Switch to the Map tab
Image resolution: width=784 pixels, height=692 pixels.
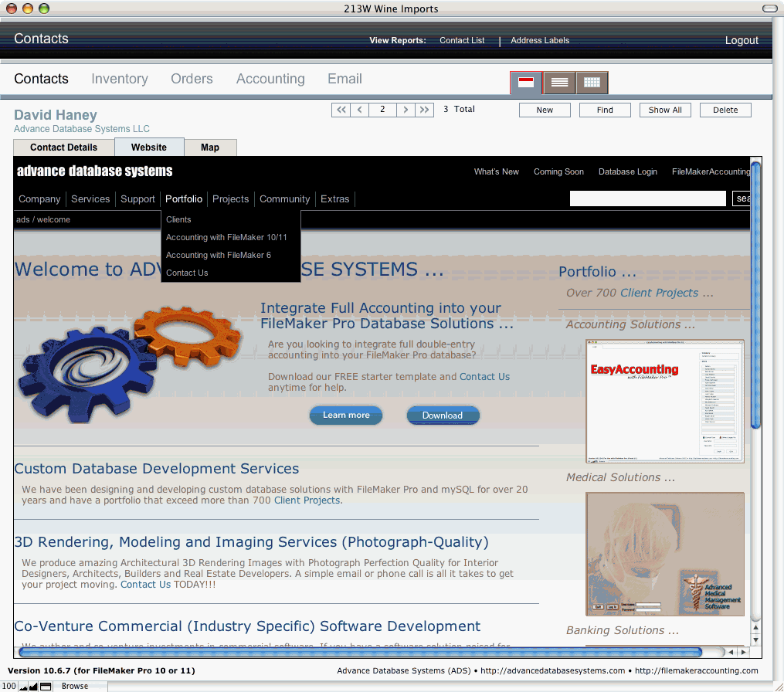coord(210,148)
